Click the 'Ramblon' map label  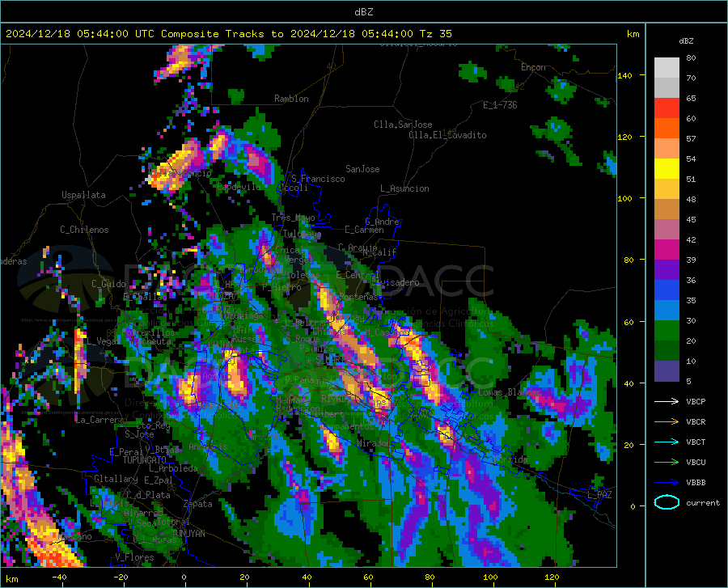(291, 99)
